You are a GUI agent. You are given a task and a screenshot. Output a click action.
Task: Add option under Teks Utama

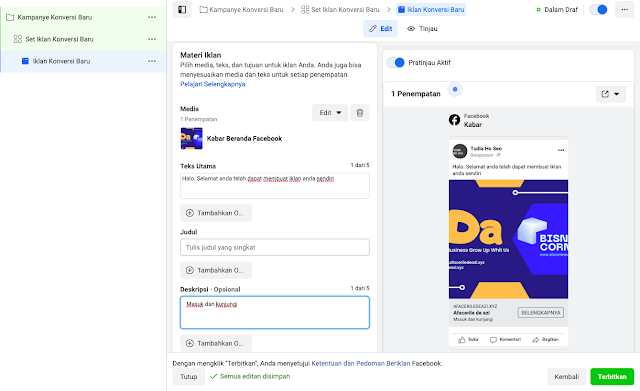tap(216, 213)
